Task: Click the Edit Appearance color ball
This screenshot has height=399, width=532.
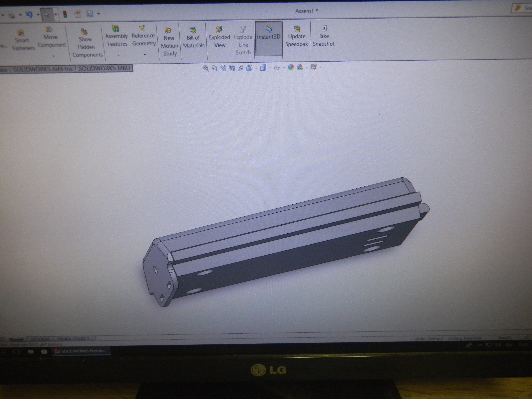Action: tap(291, 67)
